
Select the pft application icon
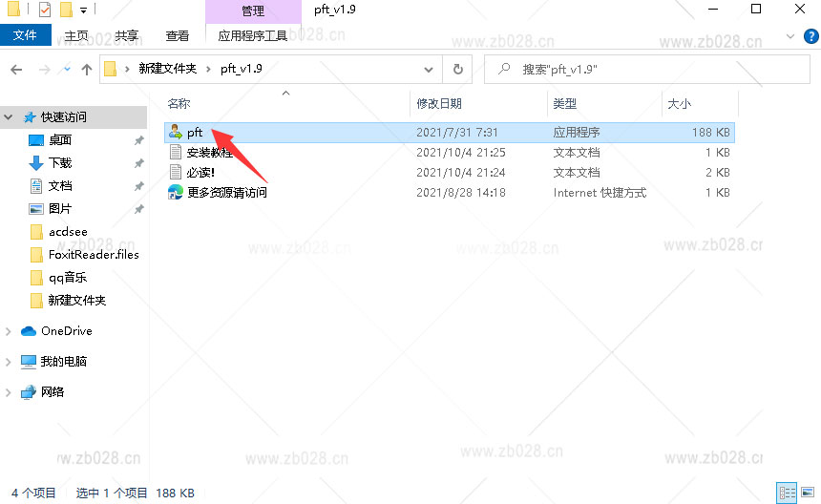pyautogui.click(x=175, y=133)
